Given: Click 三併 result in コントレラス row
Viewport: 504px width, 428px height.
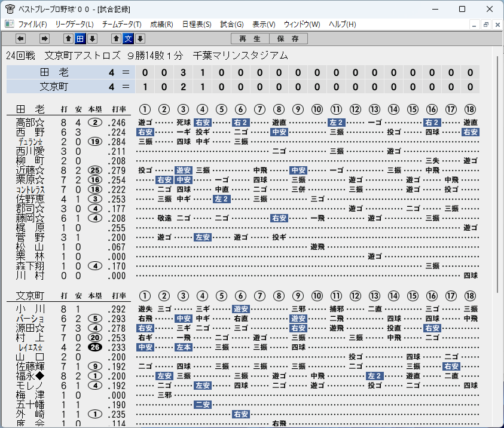Looking at the screenshot, I should tap(298, 189).
